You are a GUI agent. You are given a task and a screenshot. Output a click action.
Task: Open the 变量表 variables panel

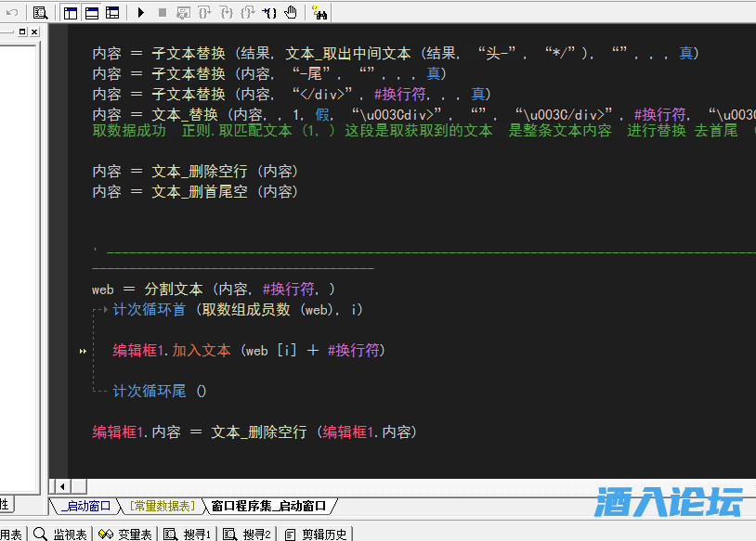click(126, 534)
